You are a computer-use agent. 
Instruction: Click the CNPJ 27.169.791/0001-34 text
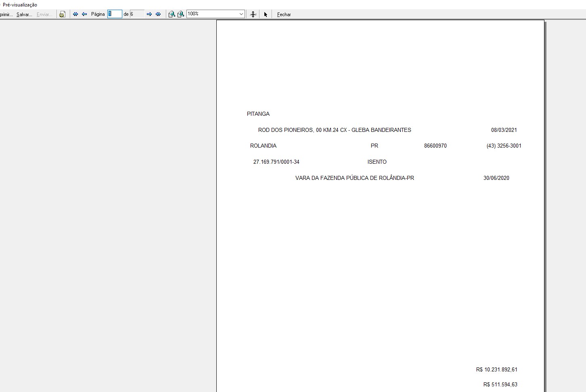[x=276, y=162]
